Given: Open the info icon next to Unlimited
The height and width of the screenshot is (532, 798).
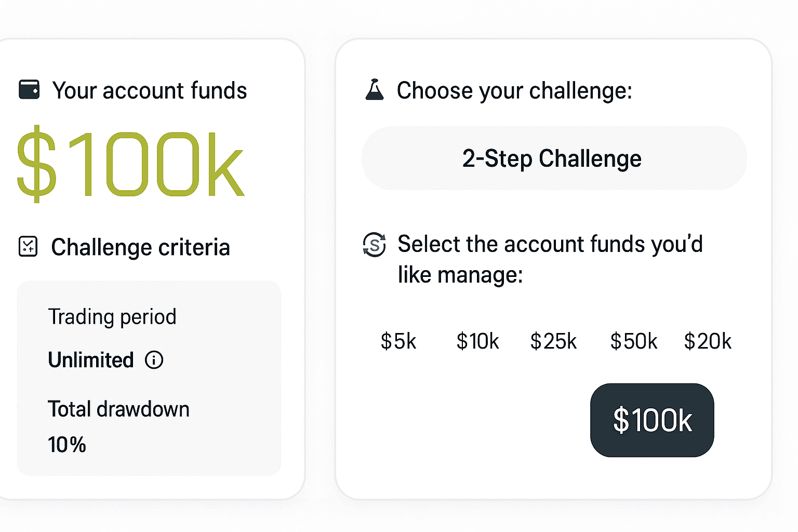Looking at the screenshot, I should (154, 360).
